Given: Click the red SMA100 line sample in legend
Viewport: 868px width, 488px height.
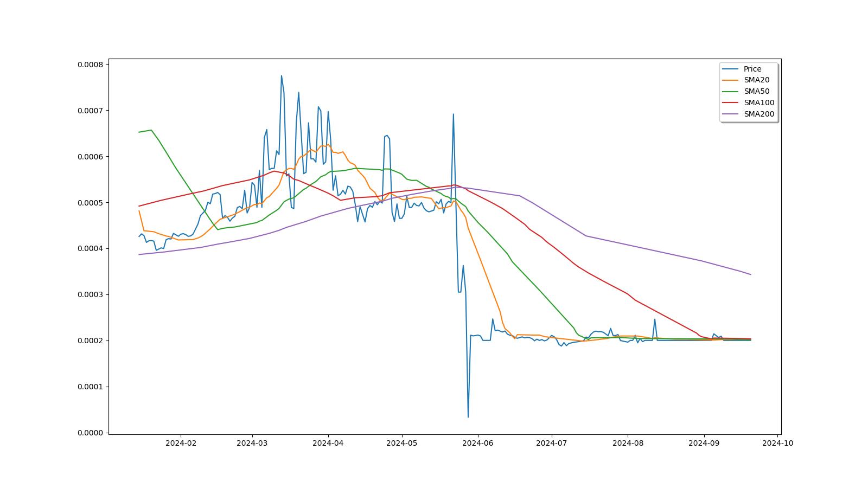Looking at the screenshot, I should click(x=731, y=103).
